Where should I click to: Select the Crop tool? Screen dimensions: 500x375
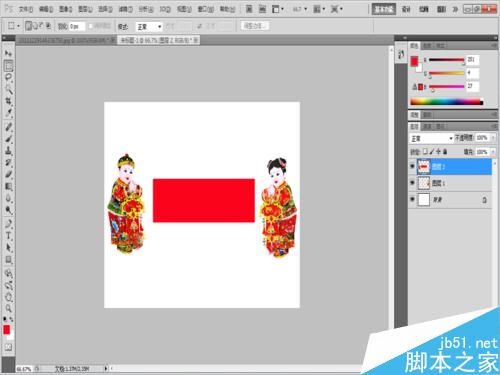coord(8,101)
